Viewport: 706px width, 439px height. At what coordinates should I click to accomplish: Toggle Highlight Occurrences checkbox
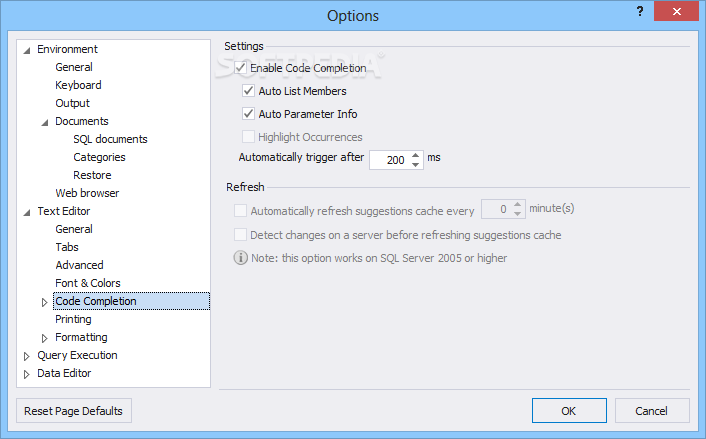(249, 137)
